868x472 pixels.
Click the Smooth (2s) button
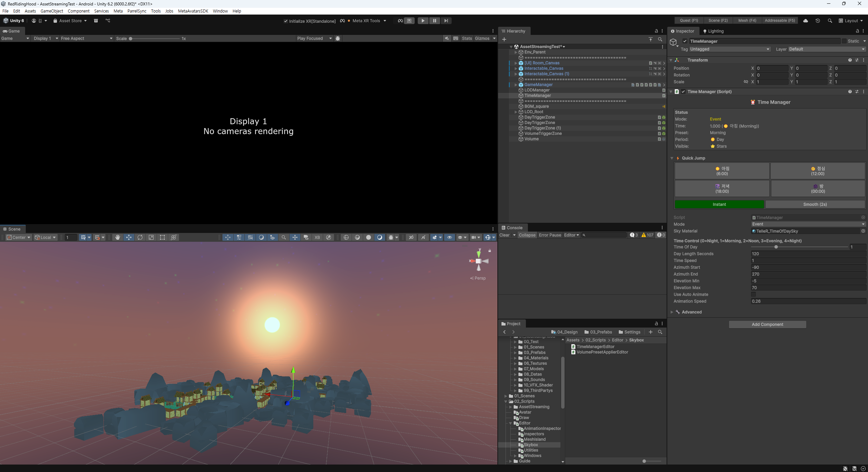pos(815,204)
